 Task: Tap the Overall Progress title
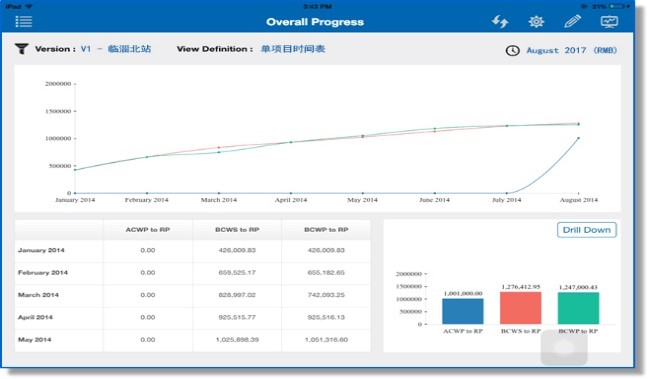pos(315,22)
